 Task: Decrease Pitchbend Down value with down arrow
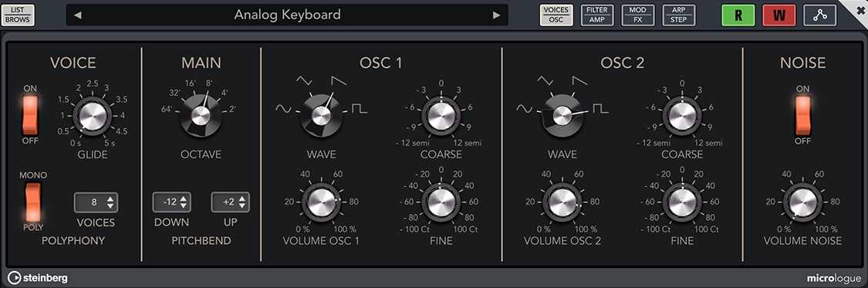coord(183,206)
